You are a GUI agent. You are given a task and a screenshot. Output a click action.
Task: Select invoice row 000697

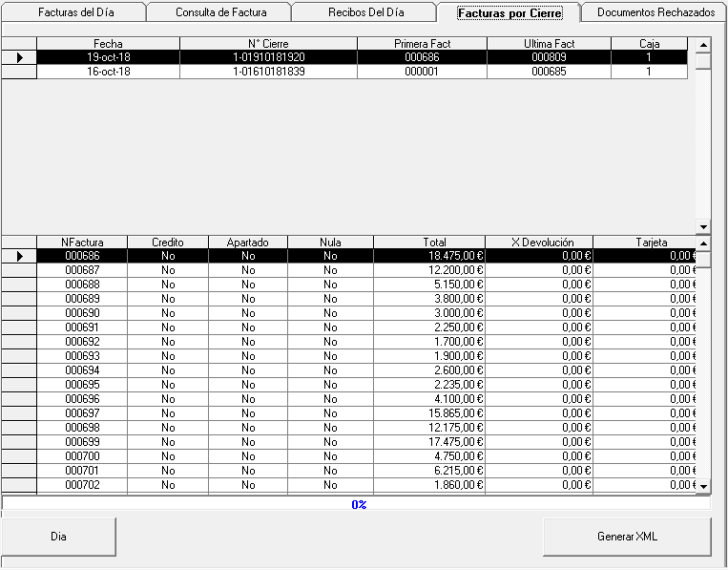point(82,412)
